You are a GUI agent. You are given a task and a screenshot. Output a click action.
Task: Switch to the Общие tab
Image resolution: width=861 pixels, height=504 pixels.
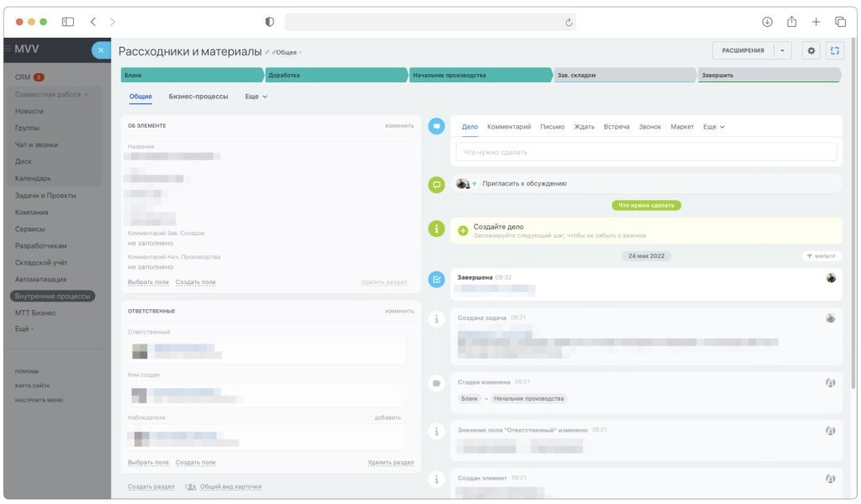[140, 97]
